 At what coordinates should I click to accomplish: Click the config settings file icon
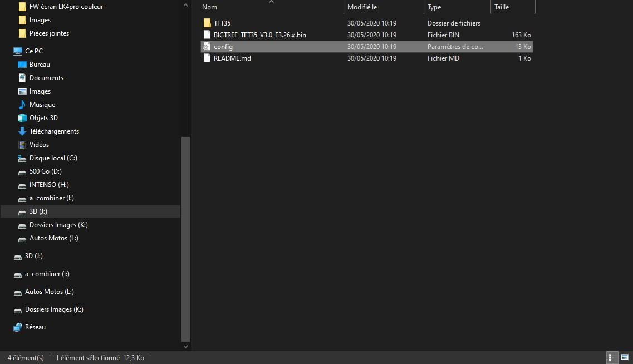tap(207, 46)
